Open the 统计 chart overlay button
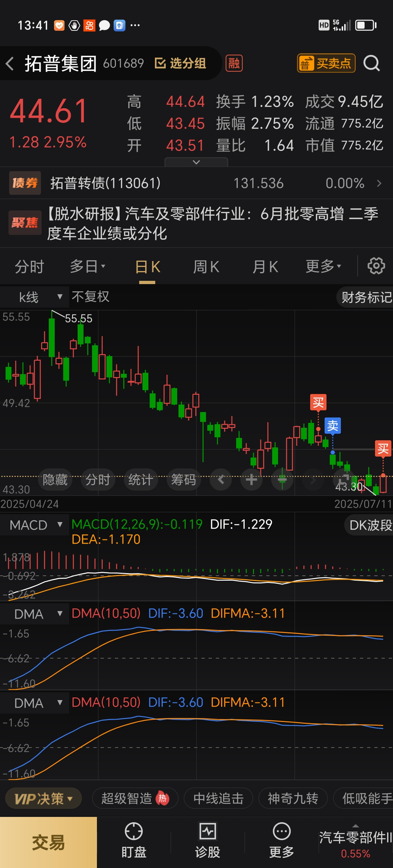This screenshot has width=393, height=868. click(x=140, y=479)
